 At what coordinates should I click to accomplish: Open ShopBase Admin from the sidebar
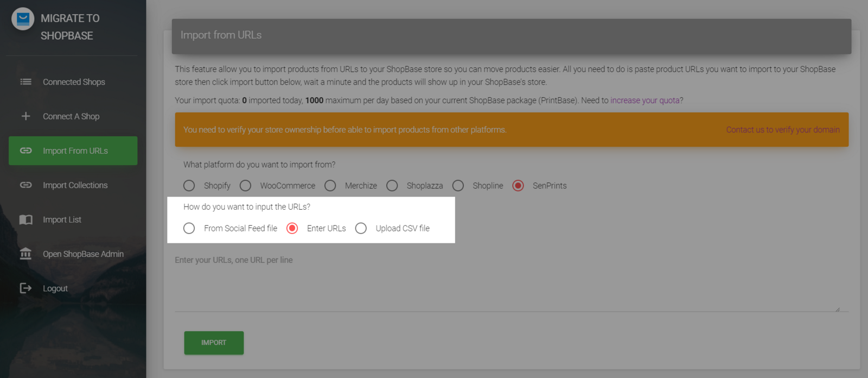pyautogui.click(x=73, y=254)
